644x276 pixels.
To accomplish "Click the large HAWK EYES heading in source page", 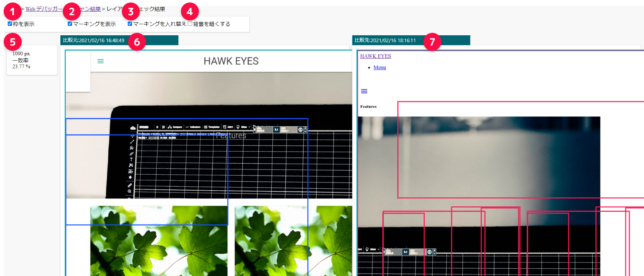I will click(x=231, y=61).
